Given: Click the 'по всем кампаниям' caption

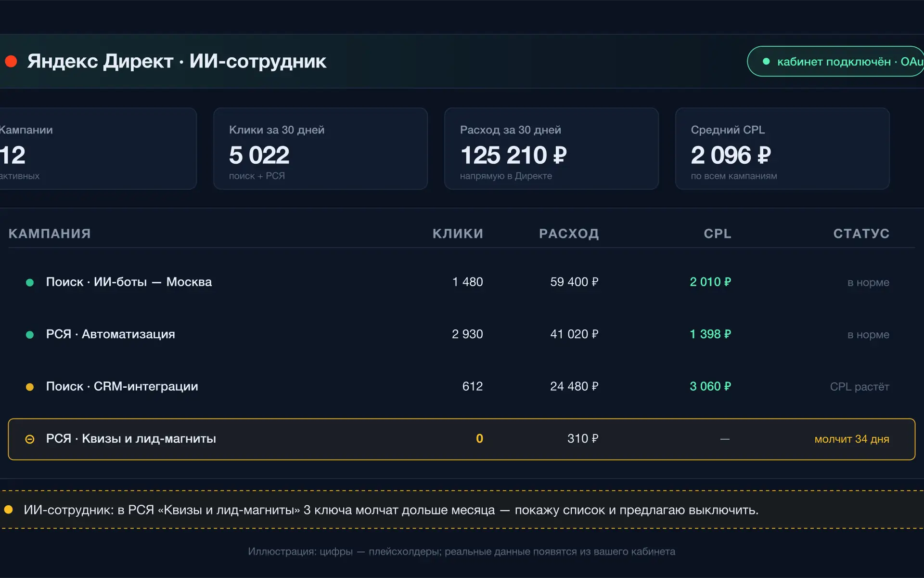Looking at the screenshot, I should point(734,176).
